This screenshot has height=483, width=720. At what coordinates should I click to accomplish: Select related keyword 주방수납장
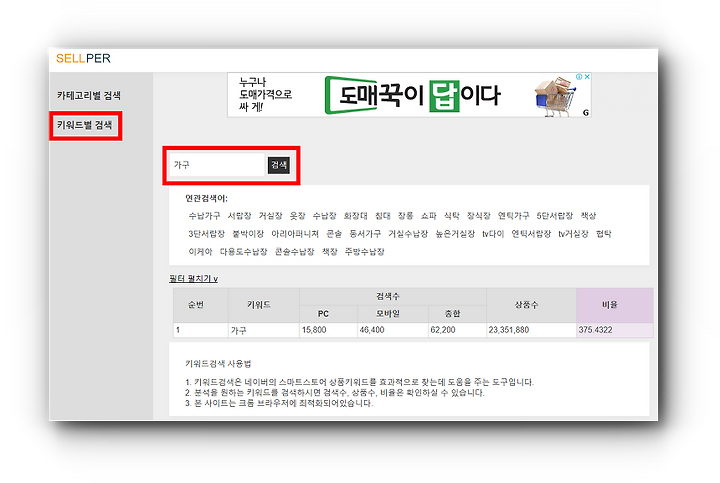[x=365, y=252]
